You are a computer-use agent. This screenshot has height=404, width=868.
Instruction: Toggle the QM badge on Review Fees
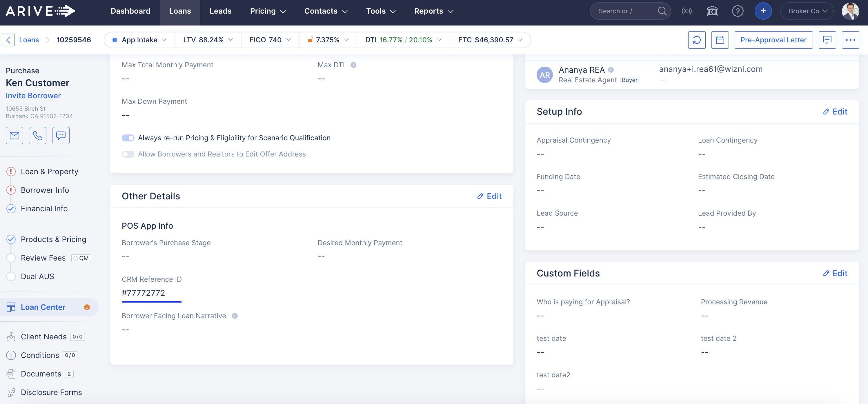(81, 258)
